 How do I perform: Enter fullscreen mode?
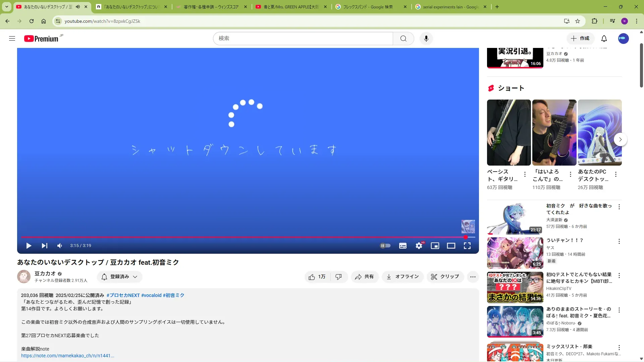[x=467, y=246]
